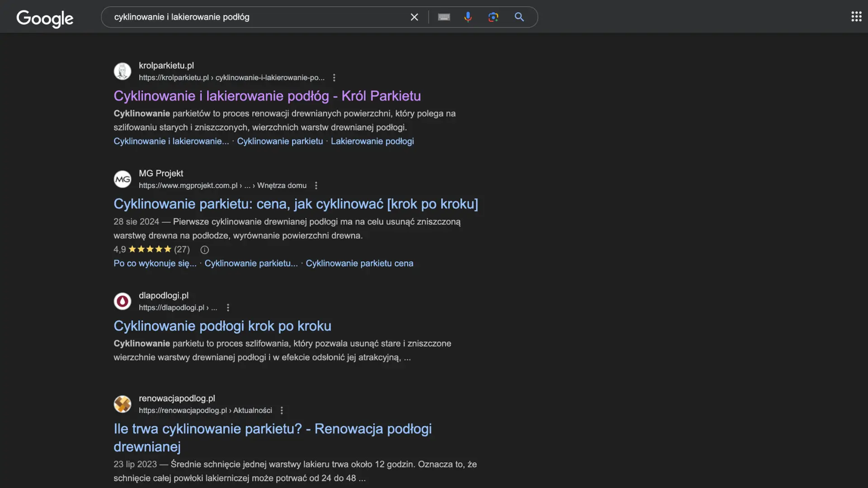
Task: Start voice search with microphone icon
Action: point(468,17)
